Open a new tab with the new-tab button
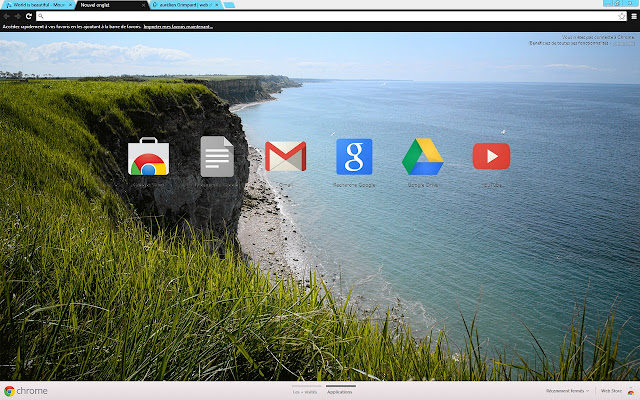 point(229,5)
